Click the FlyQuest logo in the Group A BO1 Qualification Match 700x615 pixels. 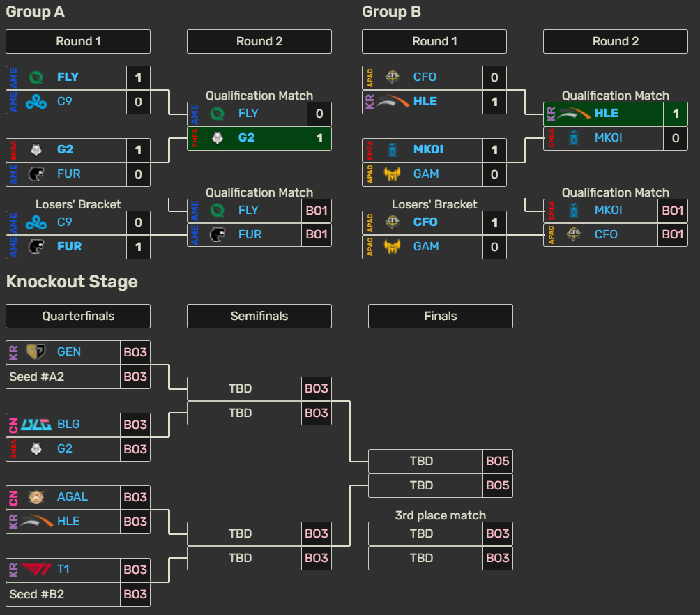(x=218, y=211)
